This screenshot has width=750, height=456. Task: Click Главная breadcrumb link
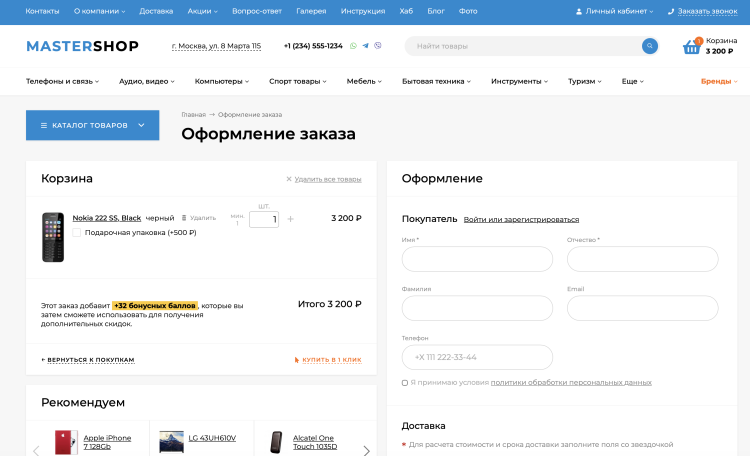pyautogui.click(x=194, y=115)
